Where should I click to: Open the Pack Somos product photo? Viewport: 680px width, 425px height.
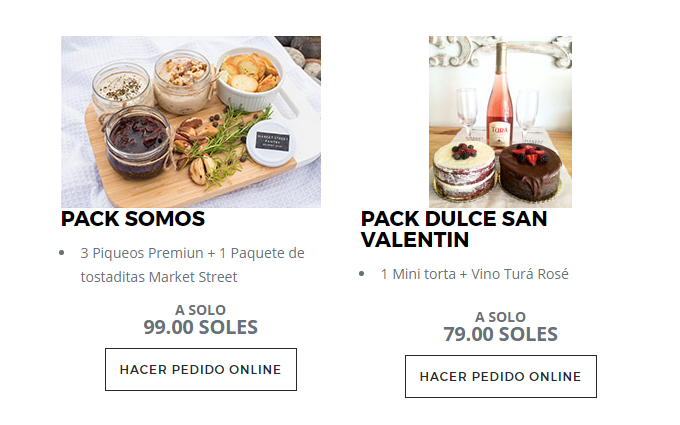[191, 122]
